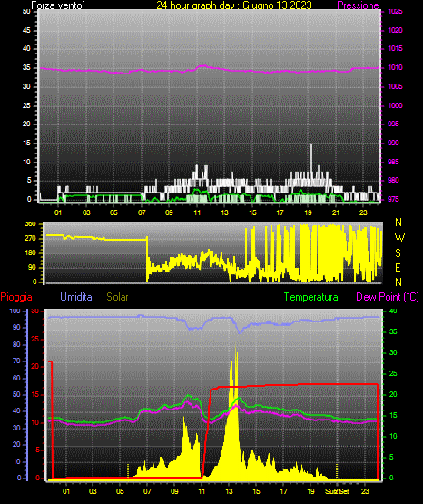Click the '90' wind direction axis value
423x504 pixels.
pyautogui.click(x=32, y=267)
